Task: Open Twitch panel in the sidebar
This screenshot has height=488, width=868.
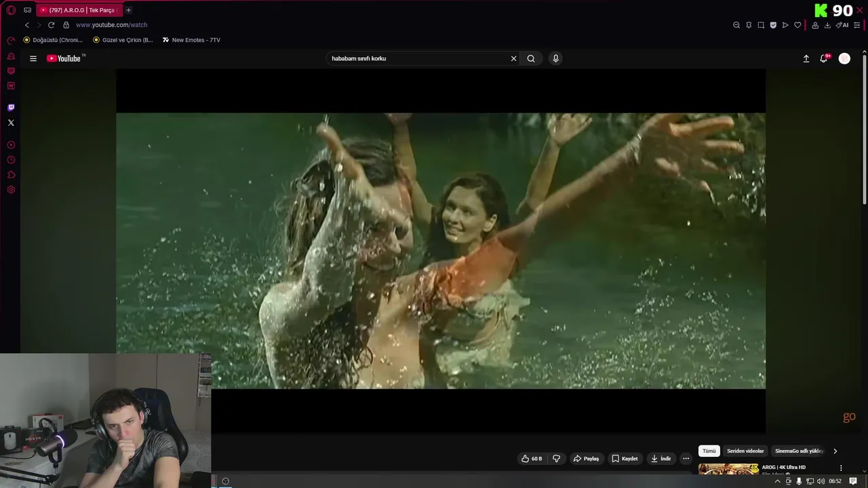Action: [11, 107]
